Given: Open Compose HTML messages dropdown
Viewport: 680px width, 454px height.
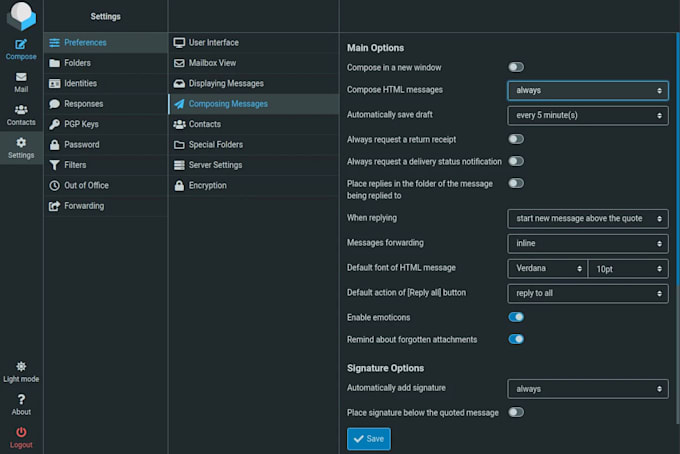Looking at the screenshot, I should pos(588,90).
